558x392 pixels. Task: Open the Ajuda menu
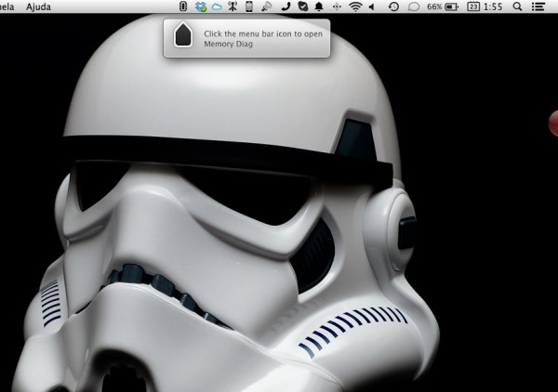pos(38,7)
